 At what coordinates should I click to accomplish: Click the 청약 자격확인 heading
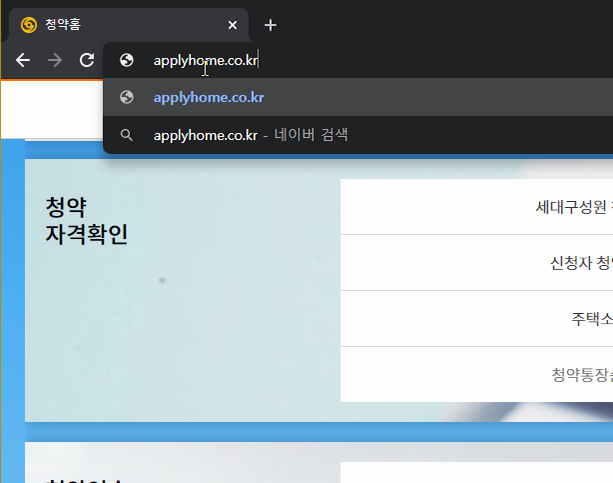[86, 221]
